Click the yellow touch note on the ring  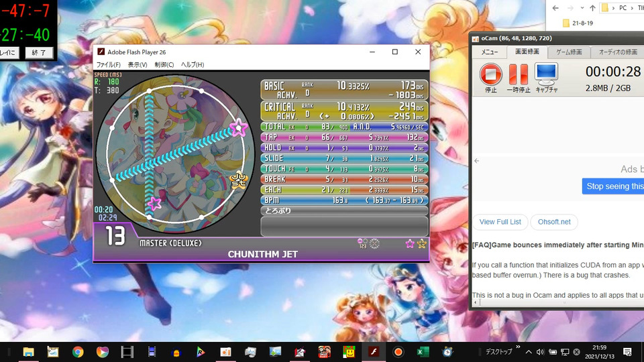click(x=239, y=180)
